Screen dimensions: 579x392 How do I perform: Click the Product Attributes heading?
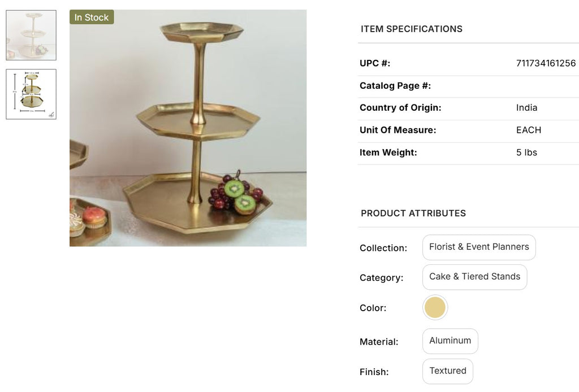[413, 214]
